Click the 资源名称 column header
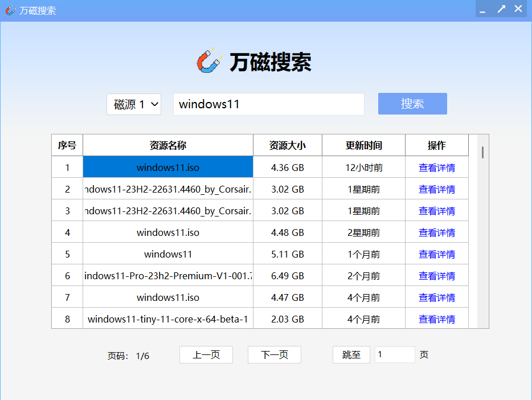The width and height of the screenshot is (532, 400). pyautogui.click(x=168, y=145)
